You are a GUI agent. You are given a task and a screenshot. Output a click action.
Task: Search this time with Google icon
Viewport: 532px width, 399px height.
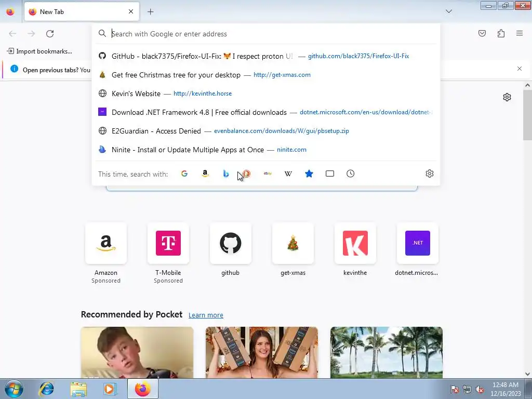tap(184, 174)
